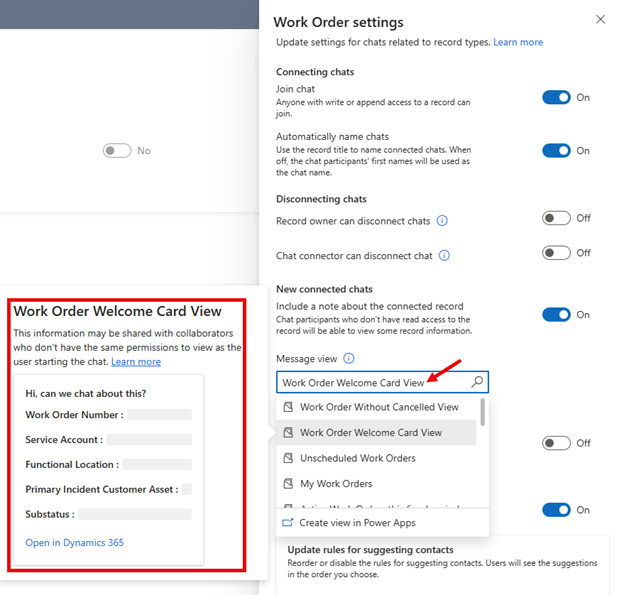Enable Chat connector can disconnect chat toggle

pos(556,253)
